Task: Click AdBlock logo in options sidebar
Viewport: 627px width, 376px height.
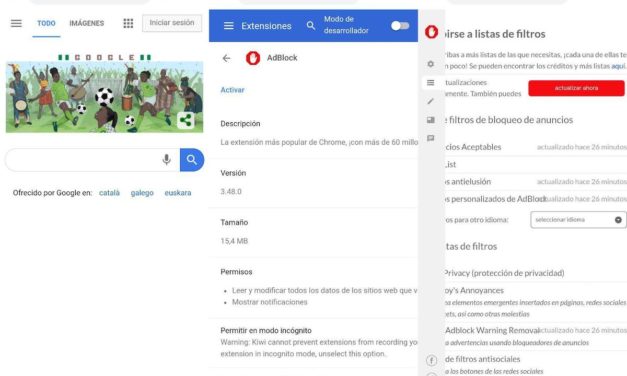Action: click(x=431, y=32)
